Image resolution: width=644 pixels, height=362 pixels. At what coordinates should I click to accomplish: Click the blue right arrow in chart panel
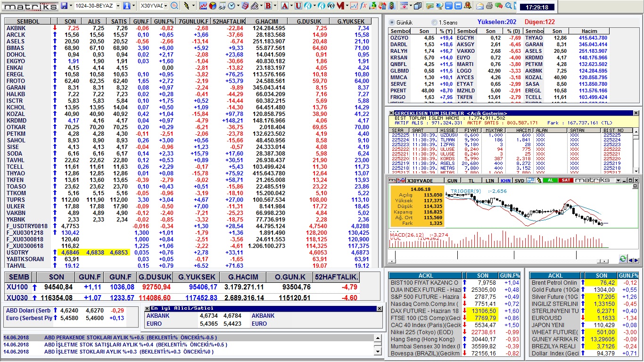click(636, 260)
